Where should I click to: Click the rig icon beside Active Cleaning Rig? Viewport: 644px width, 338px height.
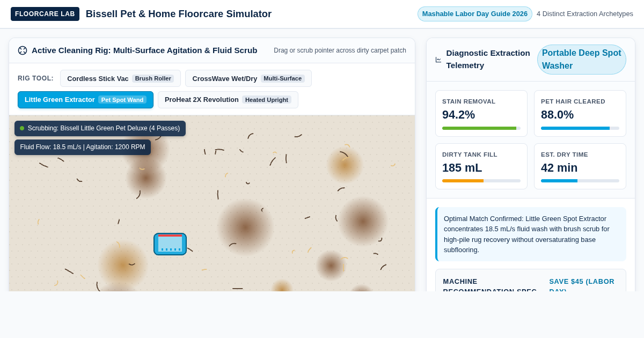(x=23, y=50)
